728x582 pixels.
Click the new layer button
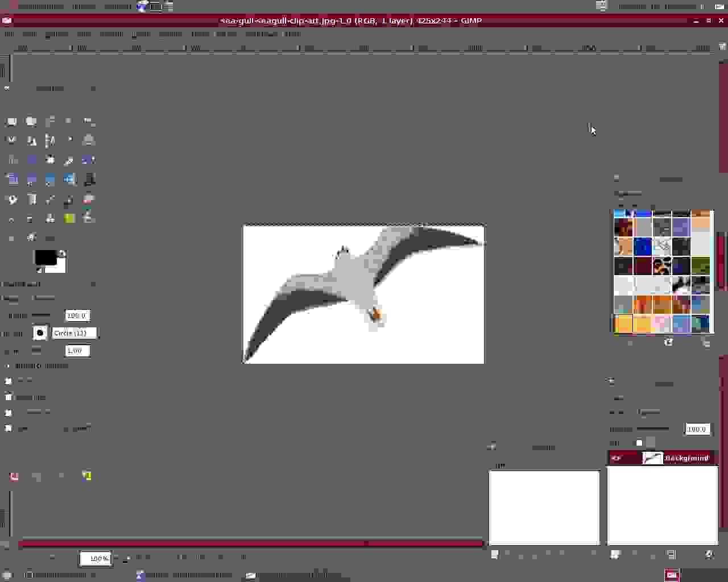[615, 555]
